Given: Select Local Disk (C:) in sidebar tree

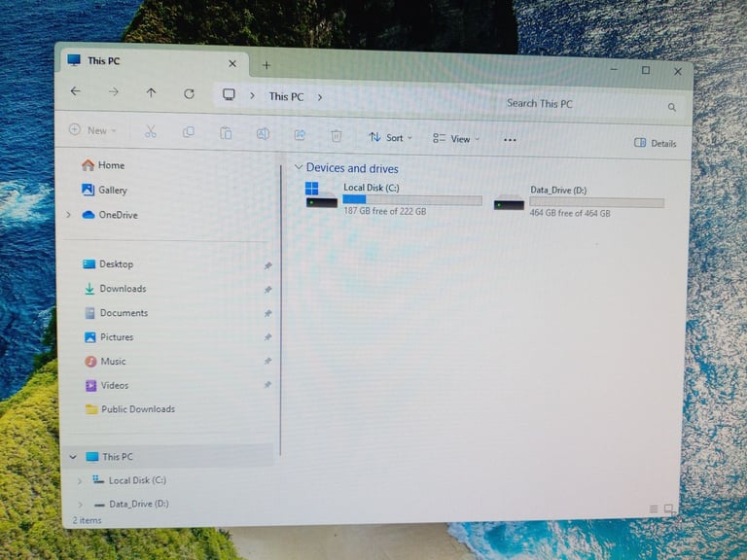Looking at the screenshot, I should coord(129,480).
